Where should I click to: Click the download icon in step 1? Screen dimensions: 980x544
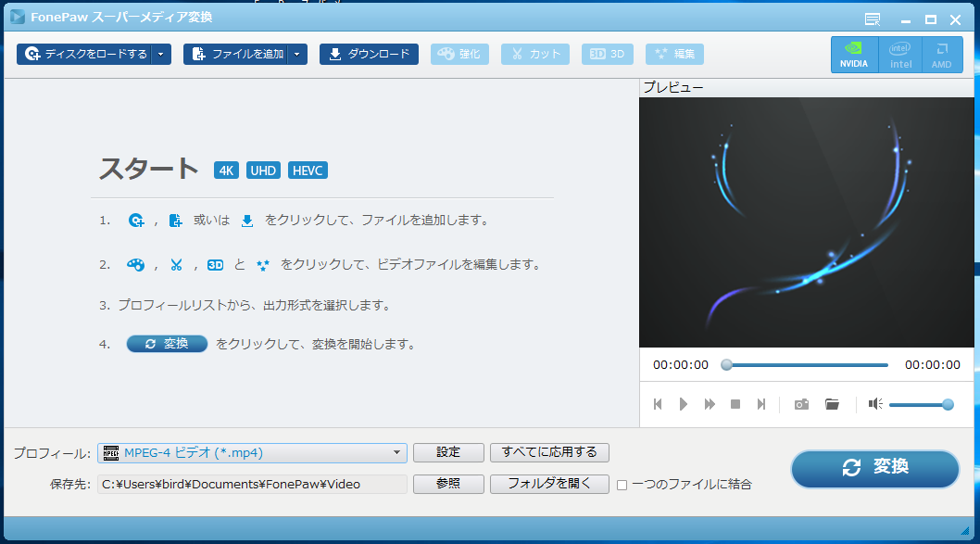247,221
